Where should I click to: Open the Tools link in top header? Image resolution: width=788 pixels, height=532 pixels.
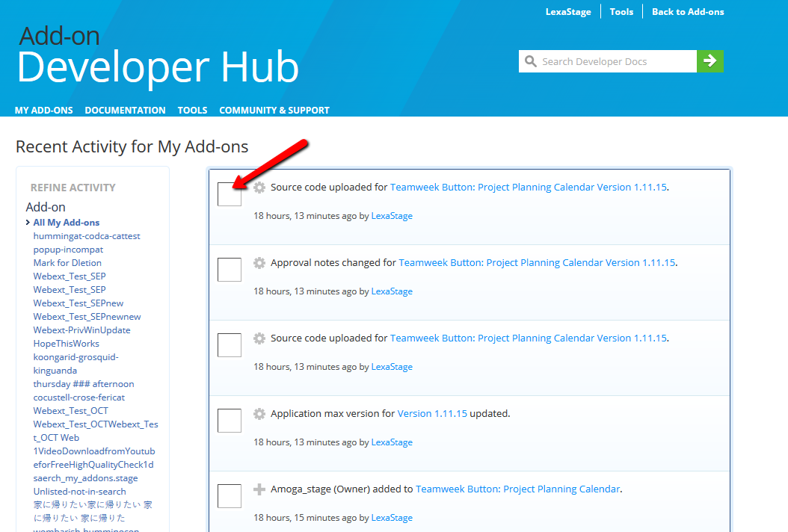[622, 11]
